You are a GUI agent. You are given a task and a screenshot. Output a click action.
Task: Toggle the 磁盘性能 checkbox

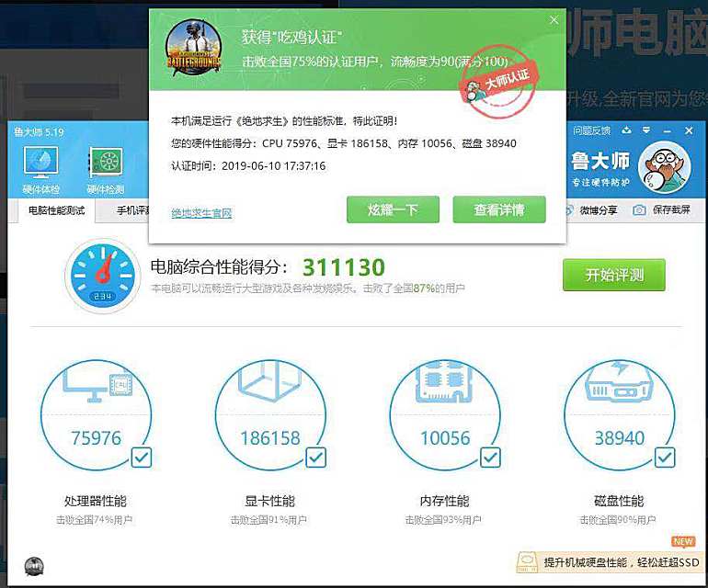pyautogui.click(x=662, y=457)
